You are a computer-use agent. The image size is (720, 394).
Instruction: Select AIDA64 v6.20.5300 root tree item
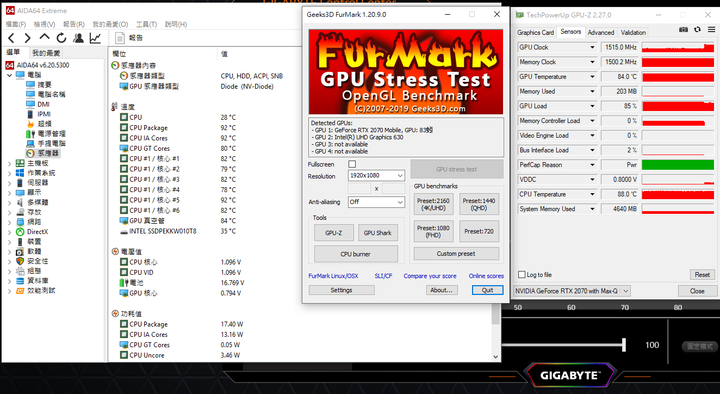[x=38, y=65]
